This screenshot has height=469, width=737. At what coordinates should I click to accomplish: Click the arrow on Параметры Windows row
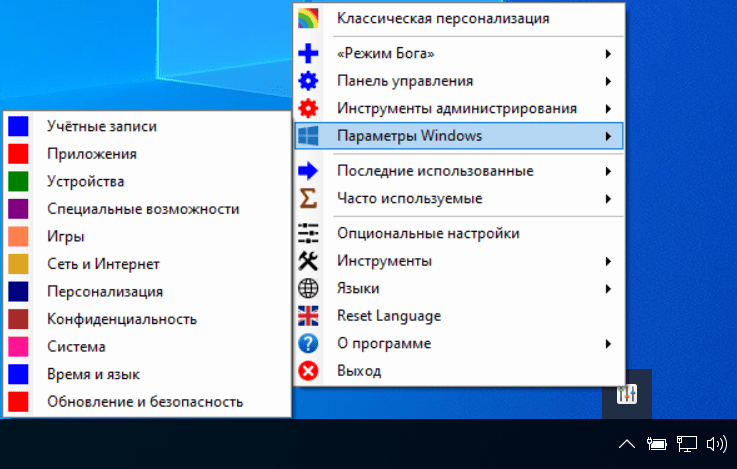pos(608,136)
